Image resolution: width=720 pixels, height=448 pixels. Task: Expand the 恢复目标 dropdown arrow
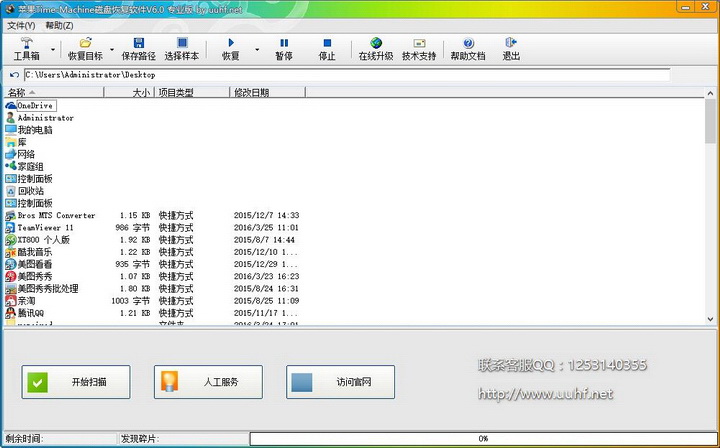coord(112,49)
